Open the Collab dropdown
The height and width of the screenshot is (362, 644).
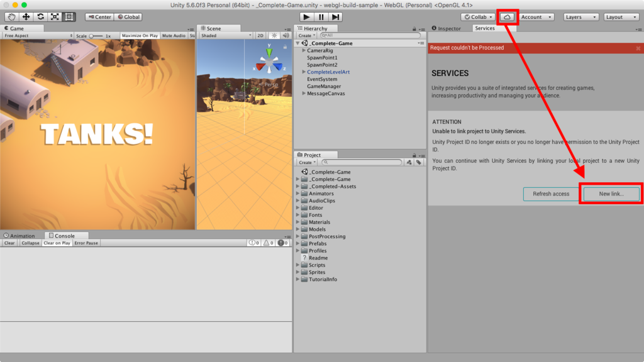pyautogui.click(x=478, y=17)
